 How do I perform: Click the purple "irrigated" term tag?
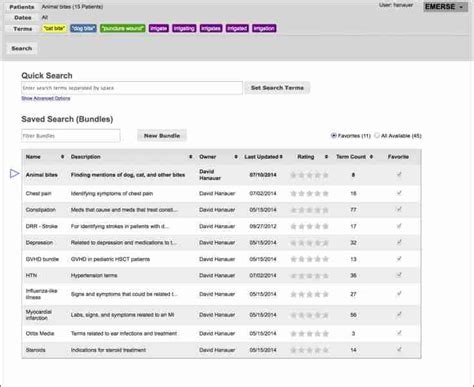point(237,28)
